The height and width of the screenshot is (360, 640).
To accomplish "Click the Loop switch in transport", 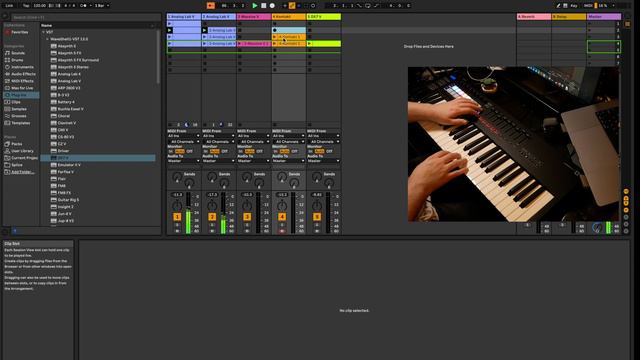I will click(x=368, y=6).
